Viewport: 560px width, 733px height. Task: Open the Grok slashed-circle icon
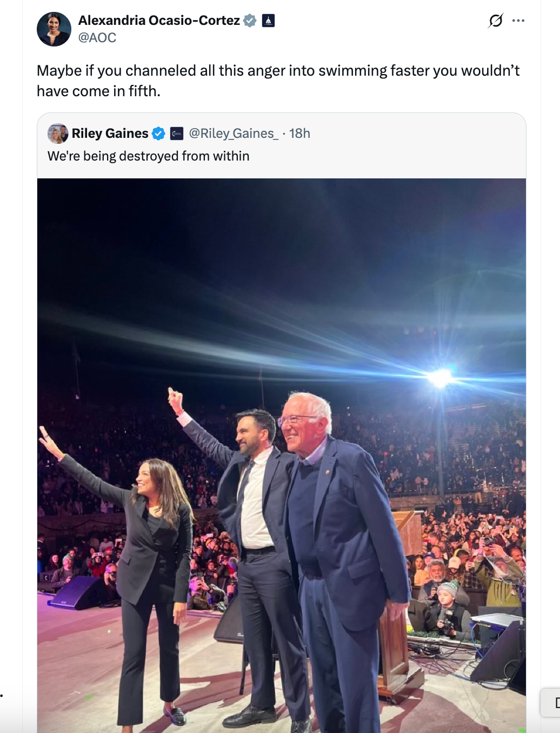[x=496, y=21]
